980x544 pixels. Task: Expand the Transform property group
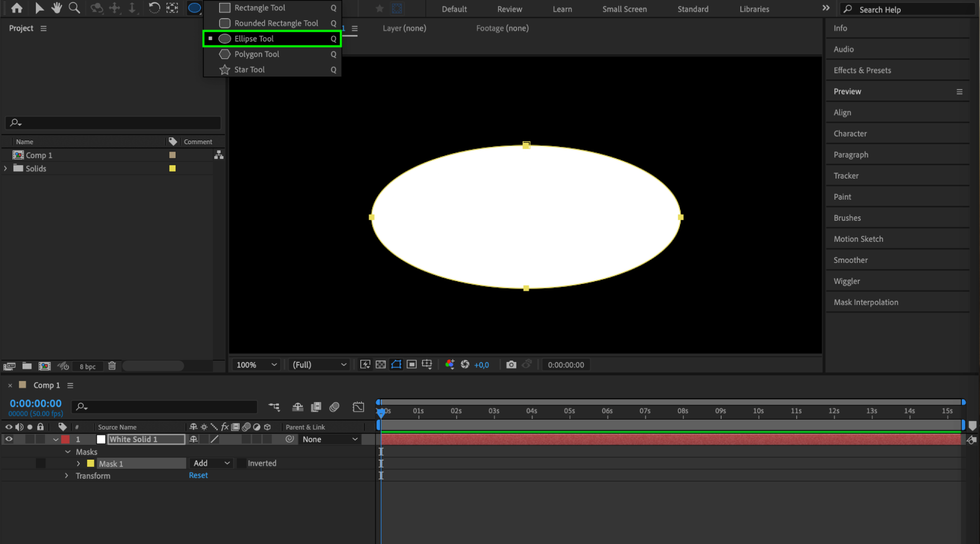click(x=67, y=475)
